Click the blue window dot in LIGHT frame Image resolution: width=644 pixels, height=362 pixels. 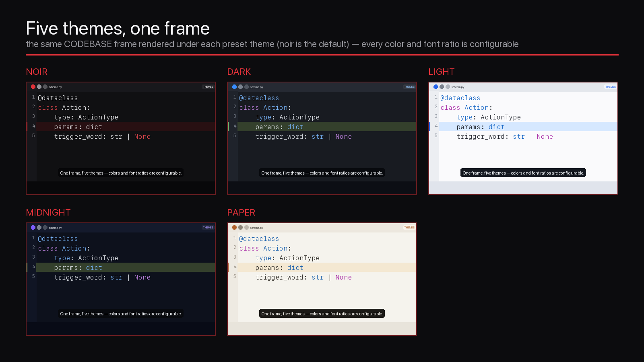pyautogui.click(x=436, y=87)
